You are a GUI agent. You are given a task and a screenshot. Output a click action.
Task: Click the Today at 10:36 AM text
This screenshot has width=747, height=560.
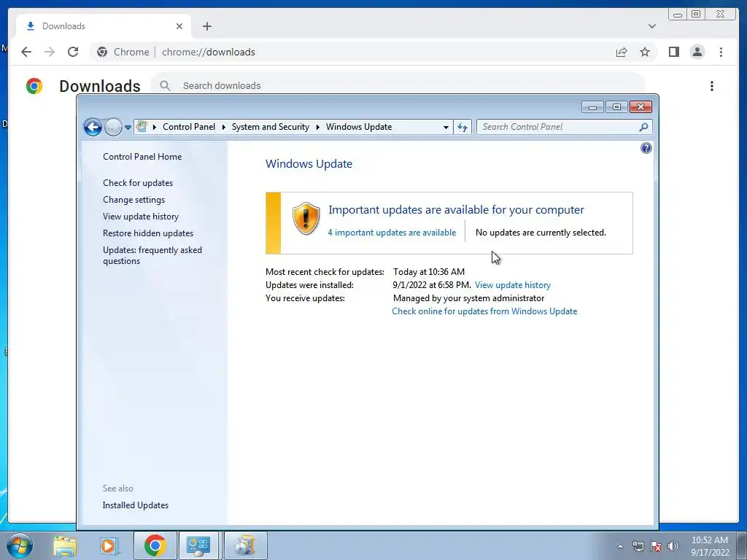tap(429, 272)
